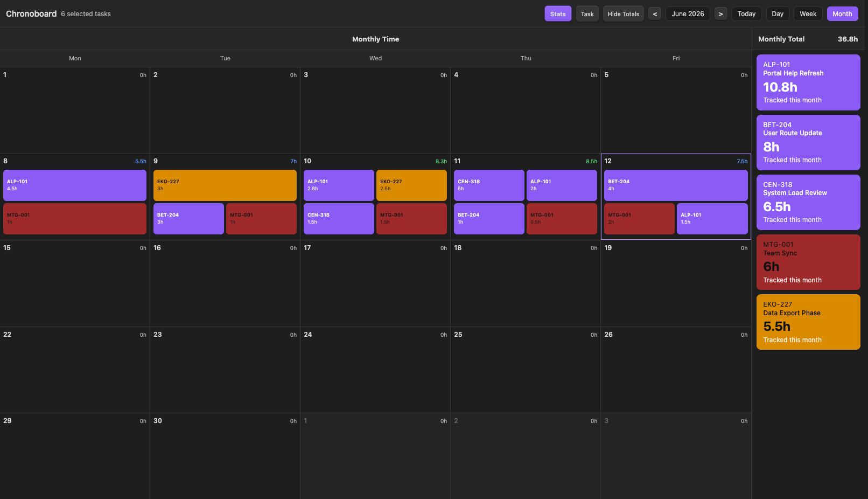Go to the previous month
This screenshot has width=868, height=499.
pyautogui.click(x=655, y=14)
